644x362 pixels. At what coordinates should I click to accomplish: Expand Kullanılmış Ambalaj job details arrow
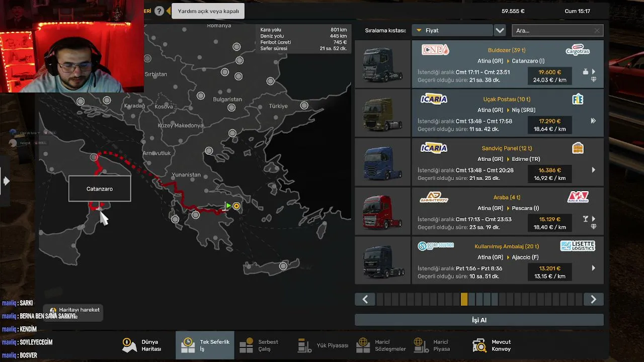point(594,268)
